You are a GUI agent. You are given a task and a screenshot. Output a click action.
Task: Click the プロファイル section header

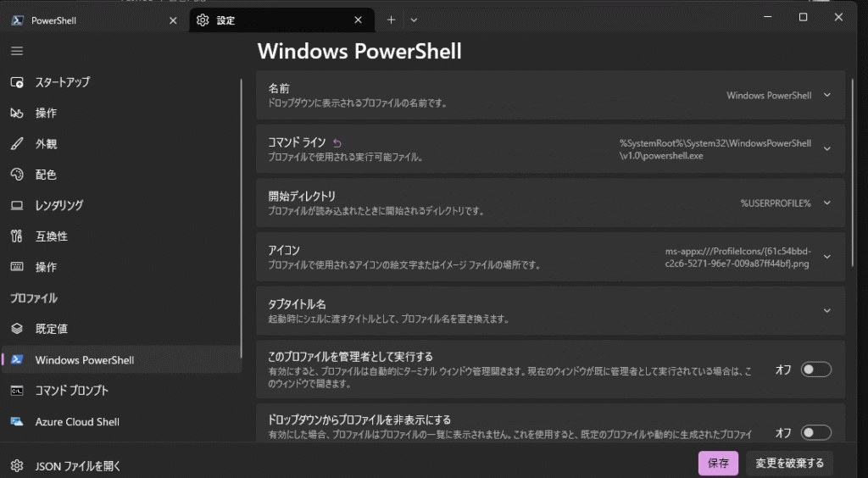[x=34, y=298]
